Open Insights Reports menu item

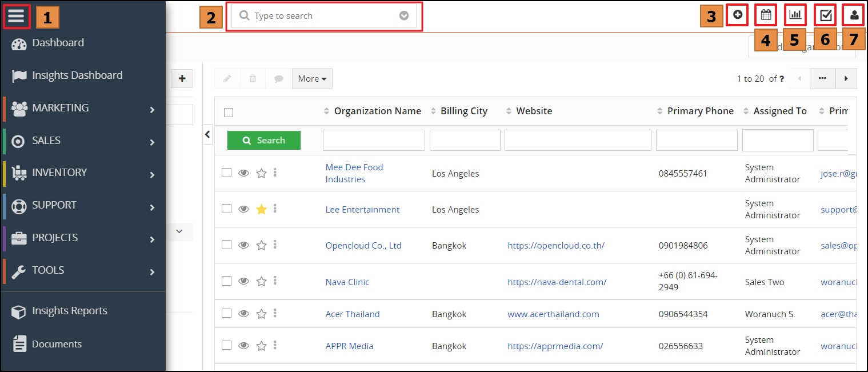pos(70,311)
